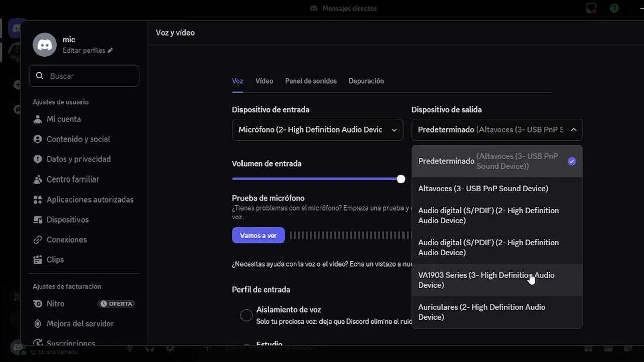Select Altavoces (3- USB PnP Sound Device)

tap(497, 189)
